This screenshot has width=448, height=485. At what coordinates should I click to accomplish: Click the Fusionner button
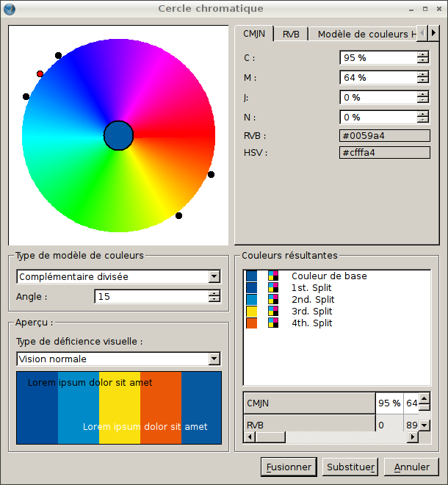tap(289, 467)
